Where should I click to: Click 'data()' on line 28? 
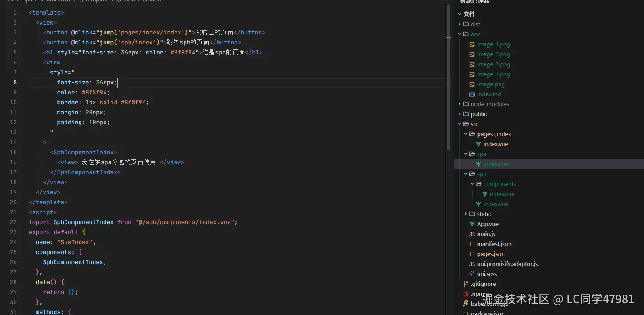pos(46,282)
